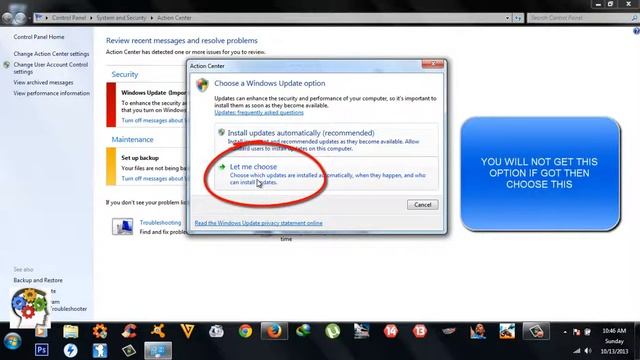
Task: Select the active Control Panel taskbar button
Action: [x=158, y=350]
